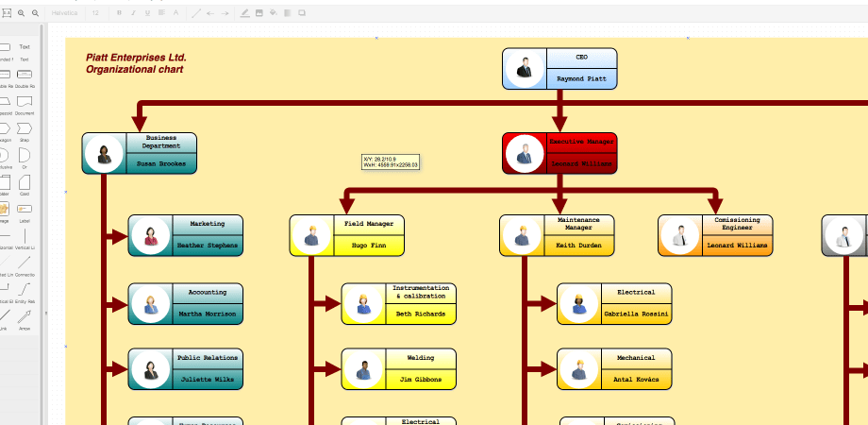Select the CEO Raymond Piatt node
Image resolution: width=868 pixels, height=425 pixels.
[559, 69]
